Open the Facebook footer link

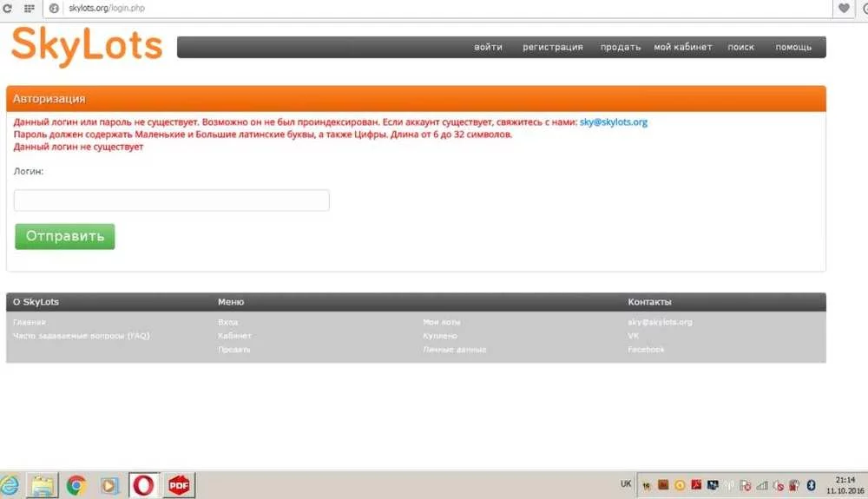point(646,350)
